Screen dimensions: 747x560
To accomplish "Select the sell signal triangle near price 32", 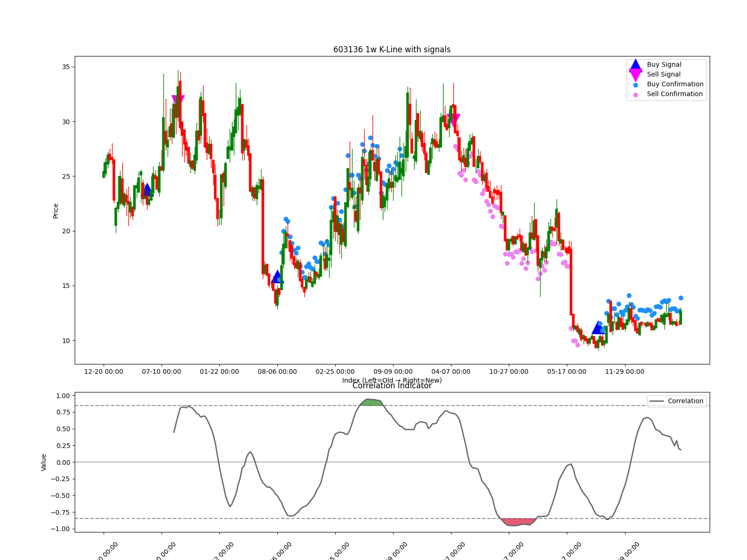I will [178, 102].
